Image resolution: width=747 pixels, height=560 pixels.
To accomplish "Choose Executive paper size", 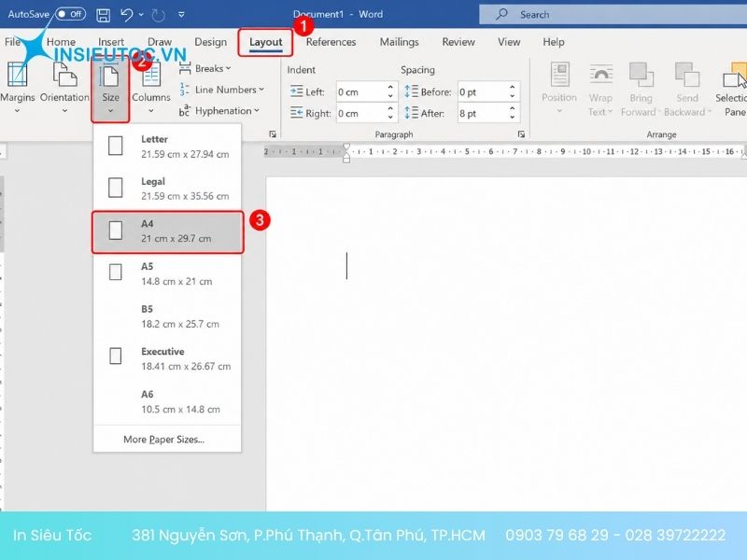I will tap(167, 358).
